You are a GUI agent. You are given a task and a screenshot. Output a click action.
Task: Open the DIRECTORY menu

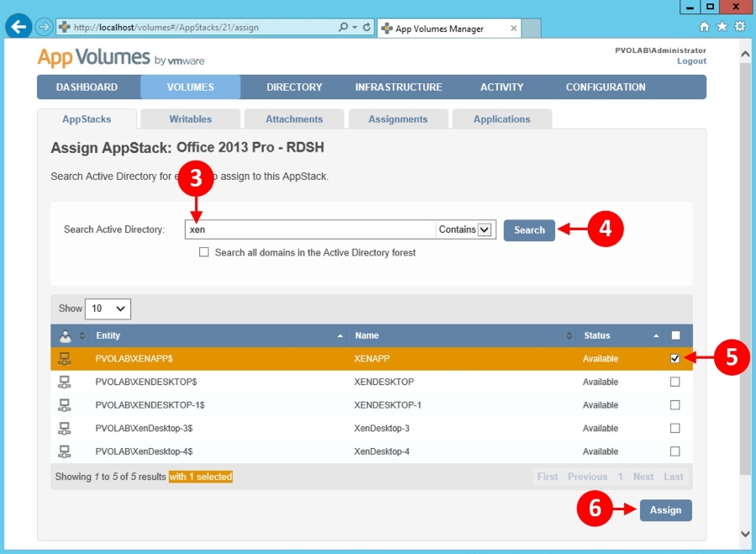tap(294, 87)
